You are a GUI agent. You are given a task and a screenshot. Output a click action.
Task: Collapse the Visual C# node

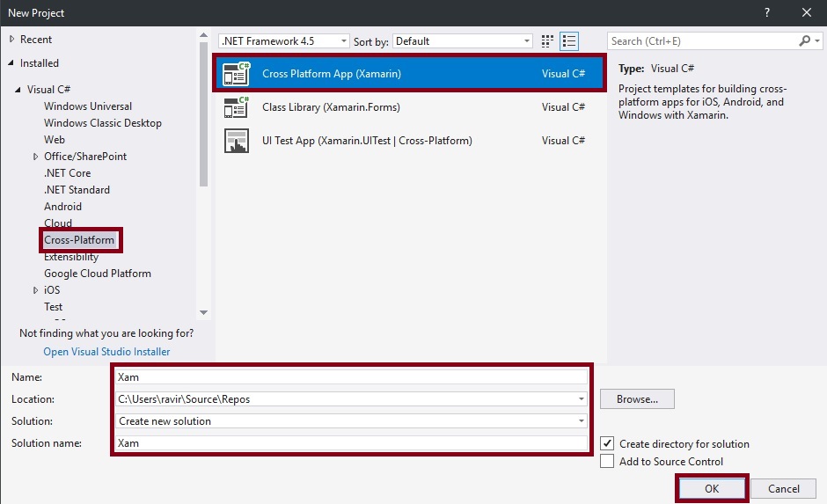18,90
